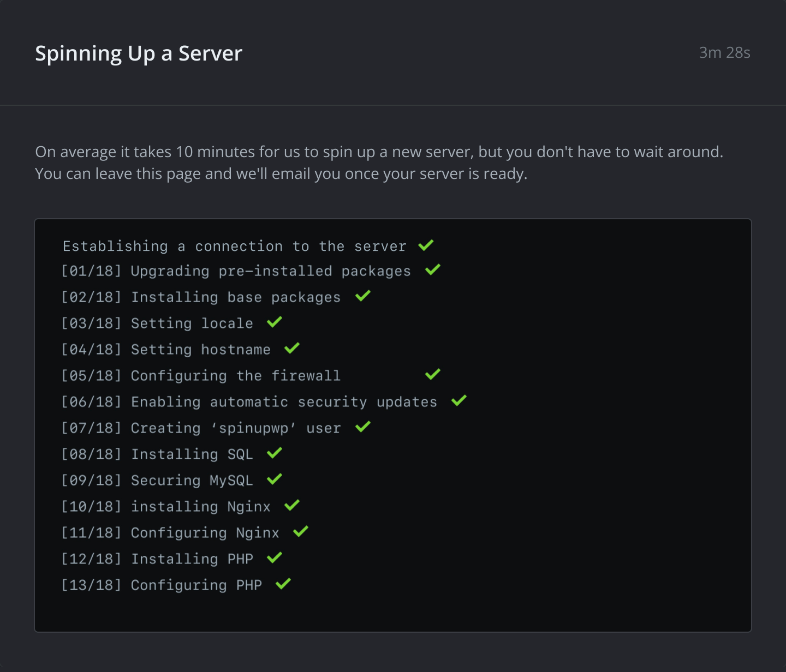Select the [10/18] installing Nginx line
The height and width of the screenshot is (672, 786).
(166, 507)
